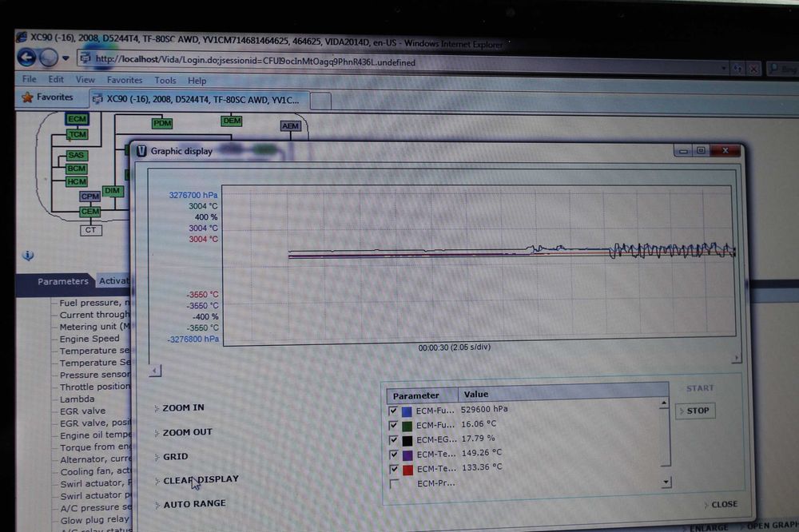Click the browser Forward arrow button
This screenshot has width=799, height=532.
[x=49, y=58]
